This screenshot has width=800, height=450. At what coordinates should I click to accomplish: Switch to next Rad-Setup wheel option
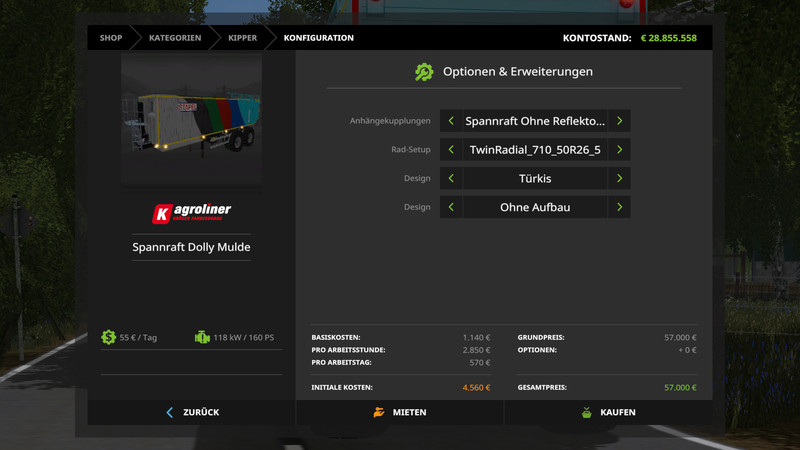[620, 150]
